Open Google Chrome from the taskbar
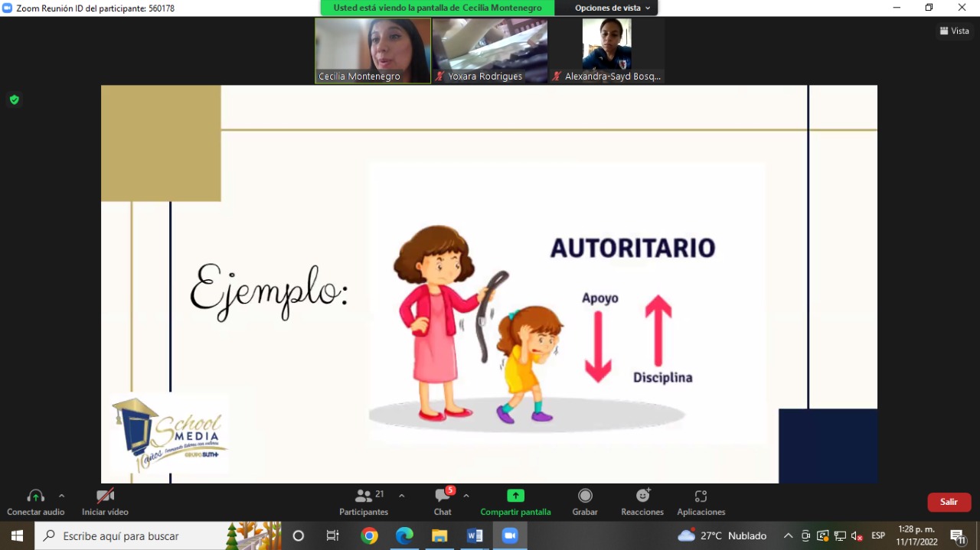 click(370, 535)
